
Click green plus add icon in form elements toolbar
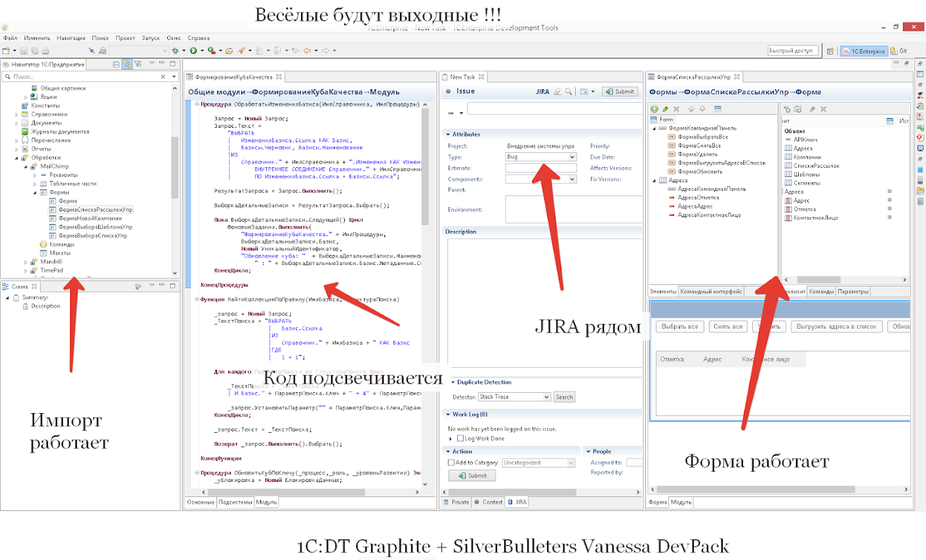point(654,109)
